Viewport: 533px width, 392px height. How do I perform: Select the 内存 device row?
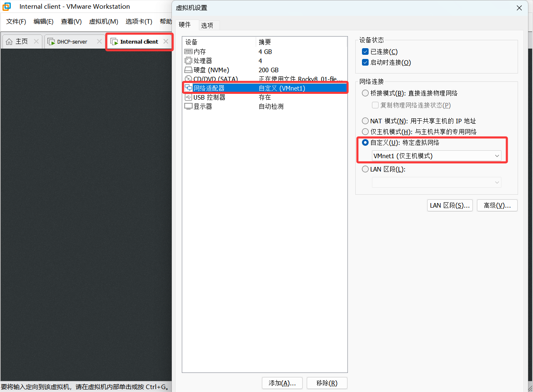265,52
